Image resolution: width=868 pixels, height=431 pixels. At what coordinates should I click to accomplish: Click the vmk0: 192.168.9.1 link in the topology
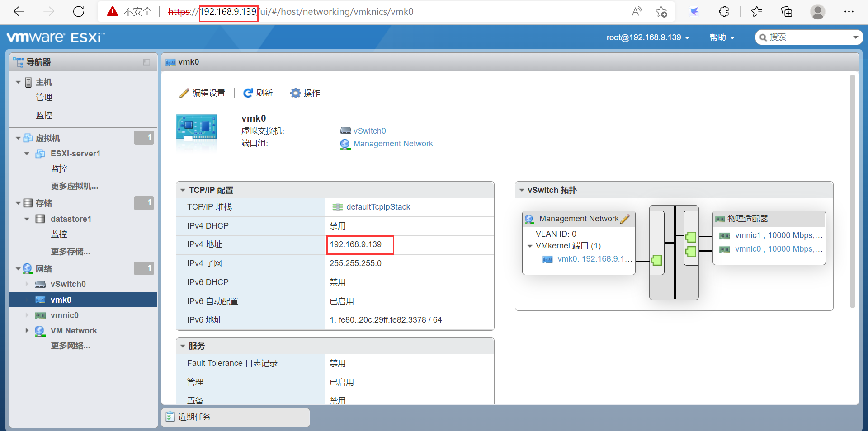click(x=594, y=259)
